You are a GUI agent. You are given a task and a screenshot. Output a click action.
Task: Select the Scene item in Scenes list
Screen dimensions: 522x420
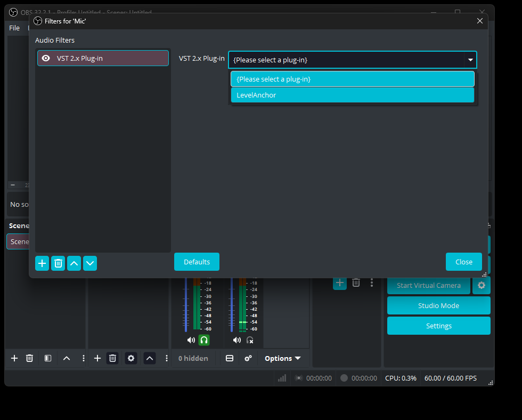(18, 241)
